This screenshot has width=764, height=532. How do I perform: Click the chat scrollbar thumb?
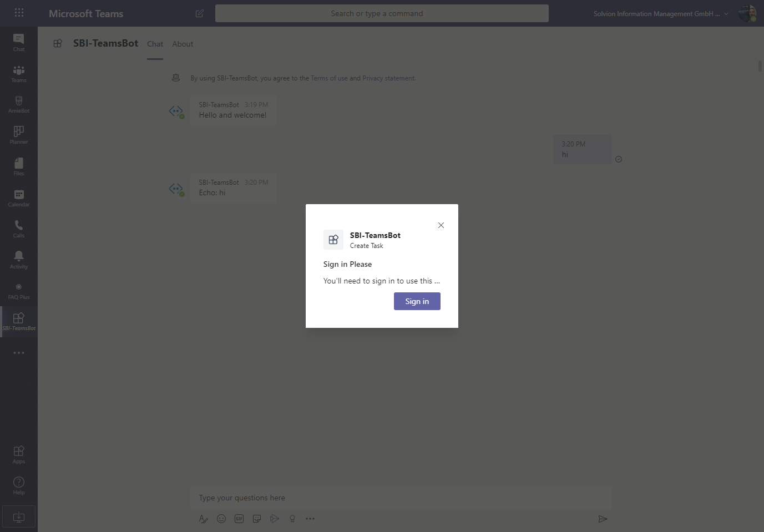(x=760, y=66)
